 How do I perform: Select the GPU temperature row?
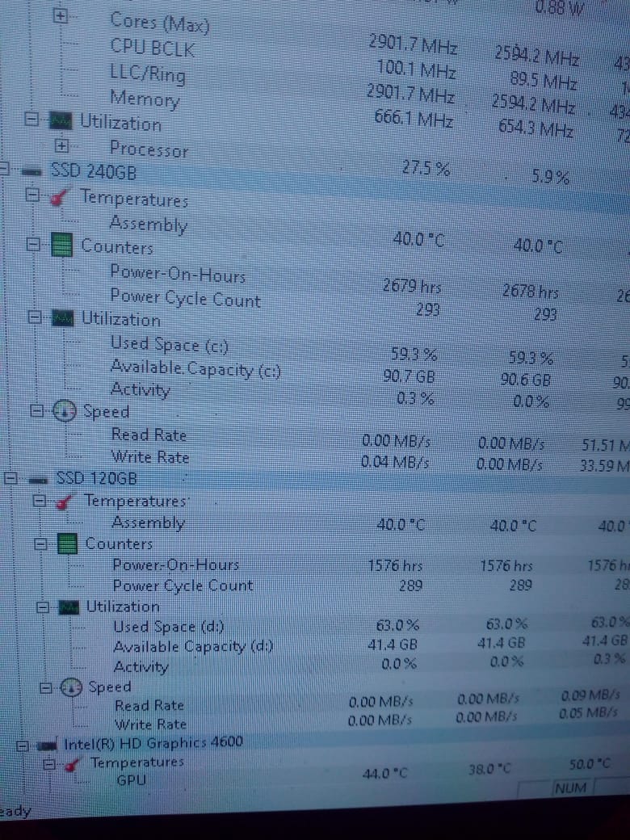[x=131, y=780]
